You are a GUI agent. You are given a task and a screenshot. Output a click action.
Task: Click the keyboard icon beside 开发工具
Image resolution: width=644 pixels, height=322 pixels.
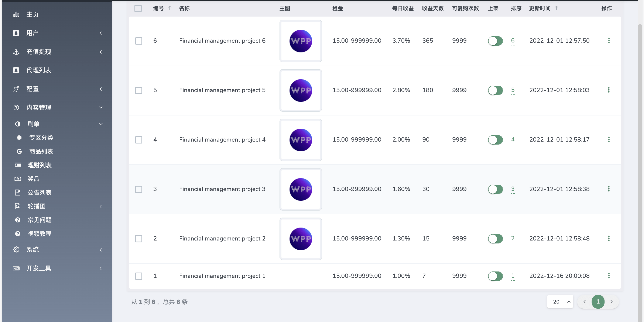(16, 268)
